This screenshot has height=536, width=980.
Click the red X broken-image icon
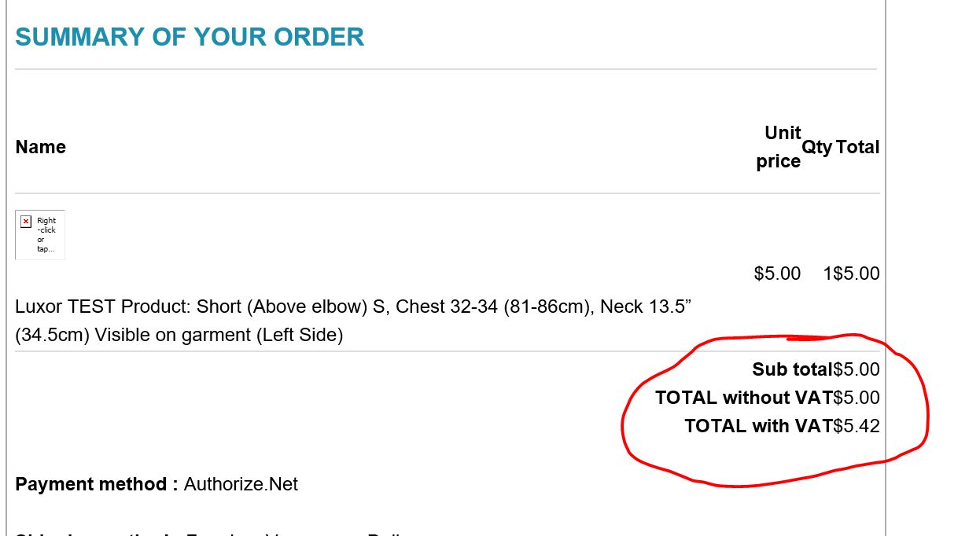coord(26,222)
